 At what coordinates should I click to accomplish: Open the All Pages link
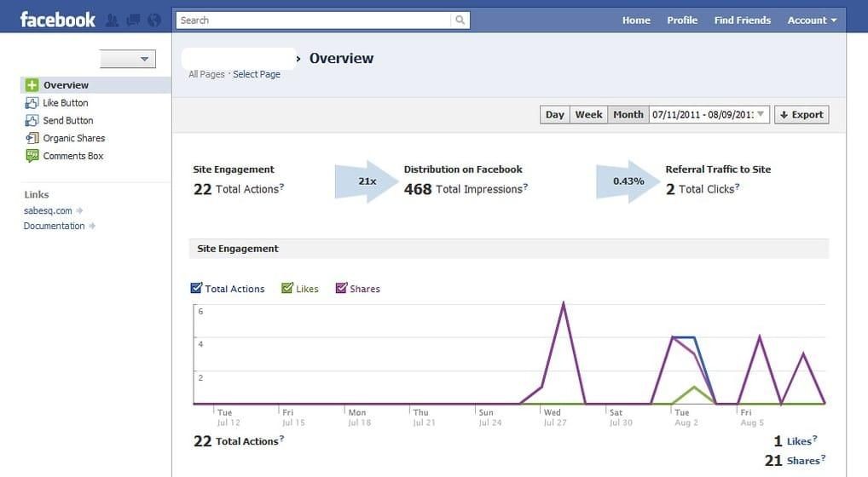pyautogui.click(x=206, y=74)
